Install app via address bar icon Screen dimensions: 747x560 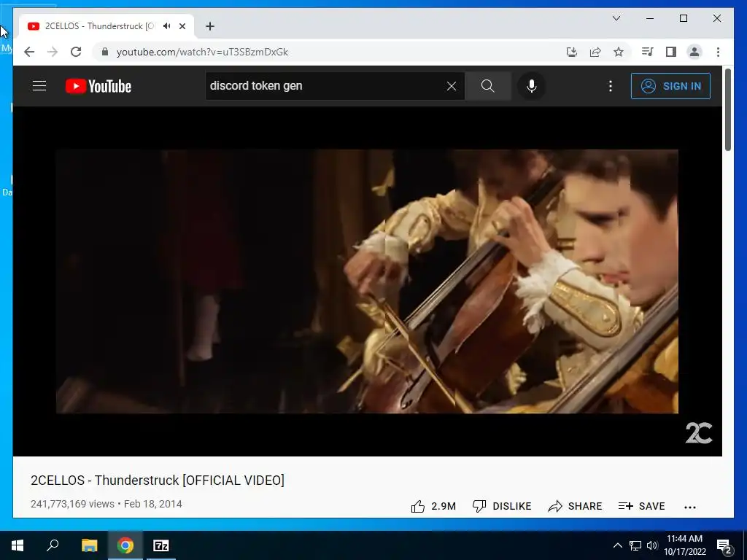point(572,52)
